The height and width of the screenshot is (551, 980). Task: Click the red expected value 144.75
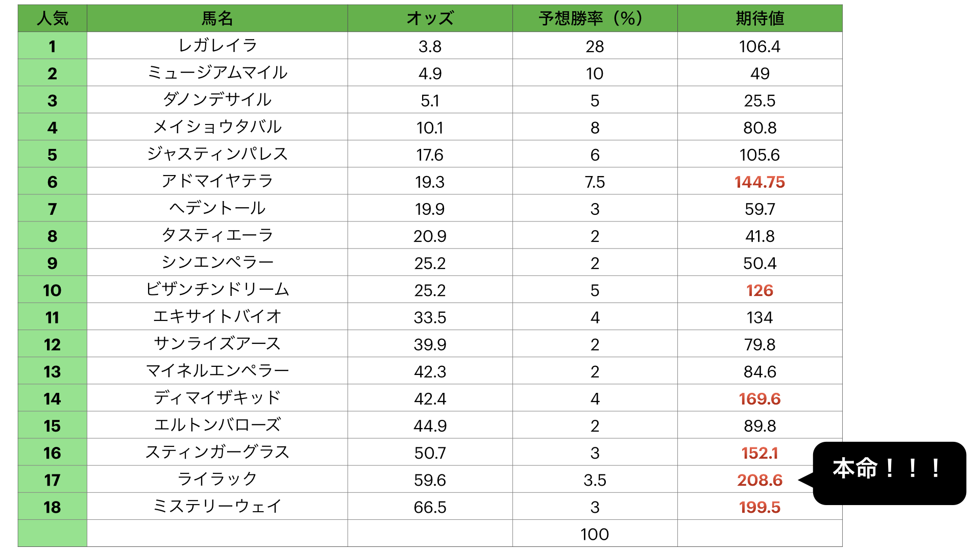coord(759,182)
